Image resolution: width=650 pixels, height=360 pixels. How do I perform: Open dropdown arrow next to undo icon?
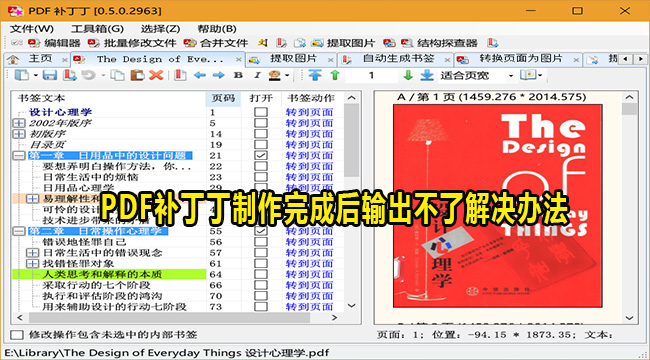click(x=103, y=75)
